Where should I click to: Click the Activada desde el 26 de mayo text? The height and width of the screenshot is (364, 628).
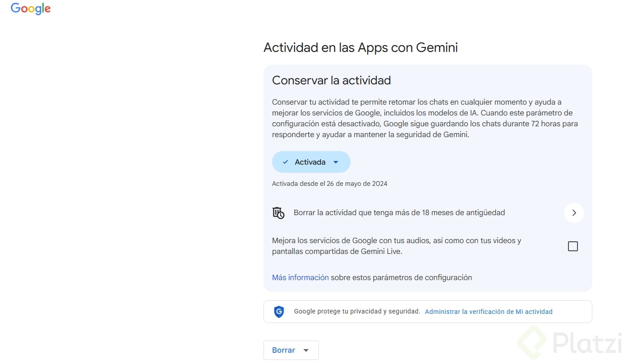tap(330, 184)
